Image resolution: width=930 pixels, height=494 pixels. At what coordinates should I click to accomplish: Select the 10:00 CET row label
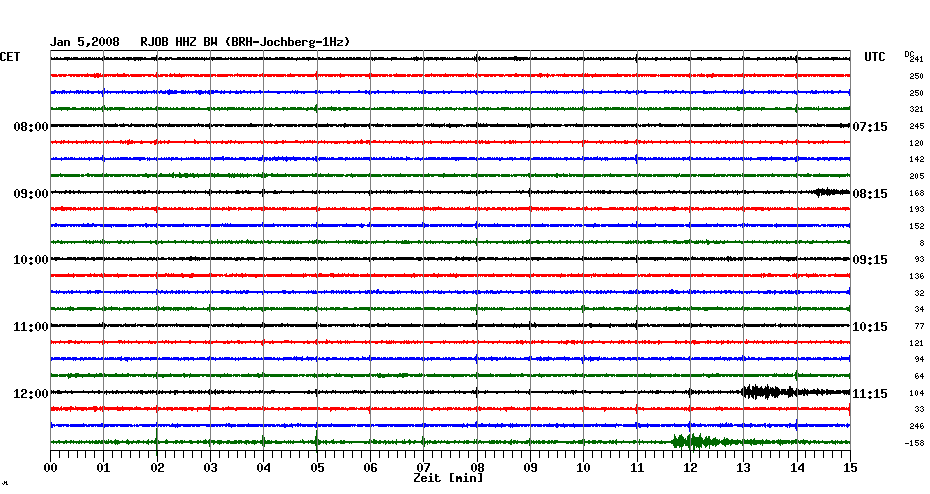pos(31,260)
